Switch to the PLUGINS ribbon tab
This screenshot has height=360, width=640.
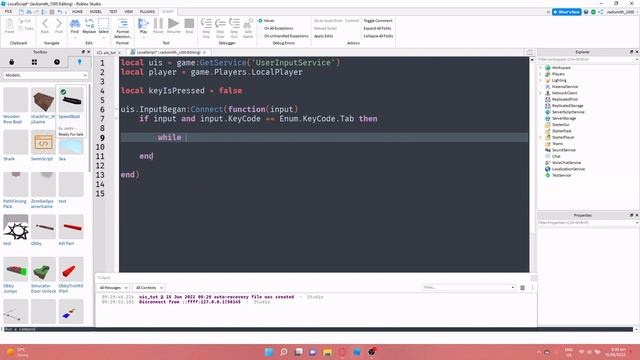(147, 12)
